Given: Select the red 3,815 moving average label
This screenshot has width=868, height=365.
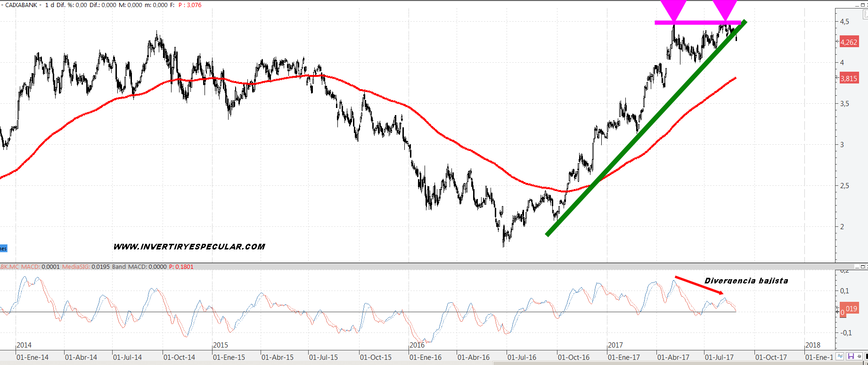Looking at the screenshot, I should pos(849,78).
